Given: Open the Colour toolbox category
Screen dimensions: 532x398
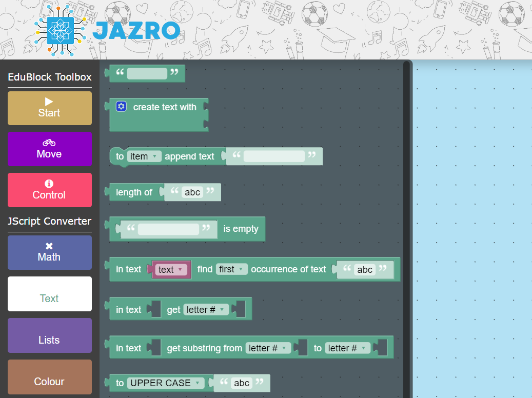Looking at the screenshot, I should click(x=50, y=377).
